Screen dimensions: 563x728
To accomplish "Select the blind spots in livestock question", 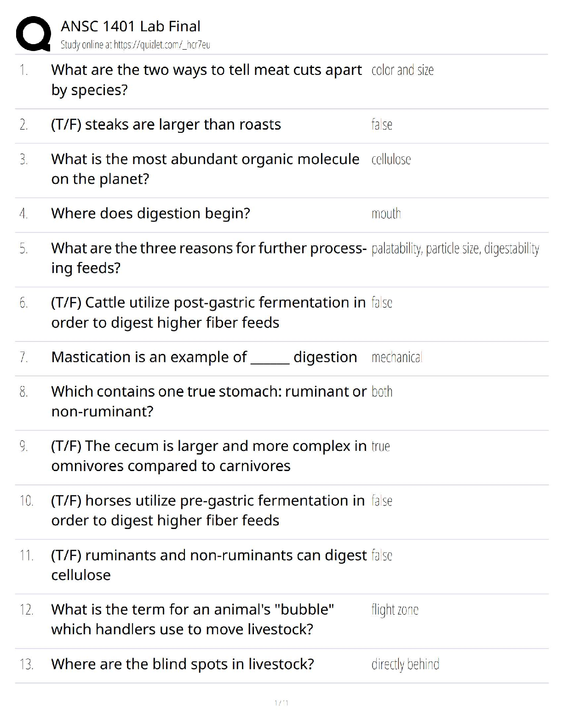I will click(x=182, y=664).
